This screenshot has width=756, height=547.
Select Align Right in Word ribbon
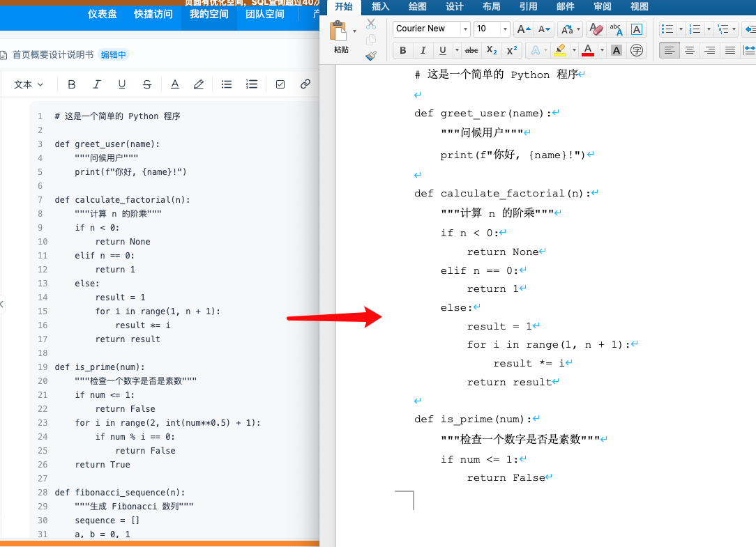(710, 50)
